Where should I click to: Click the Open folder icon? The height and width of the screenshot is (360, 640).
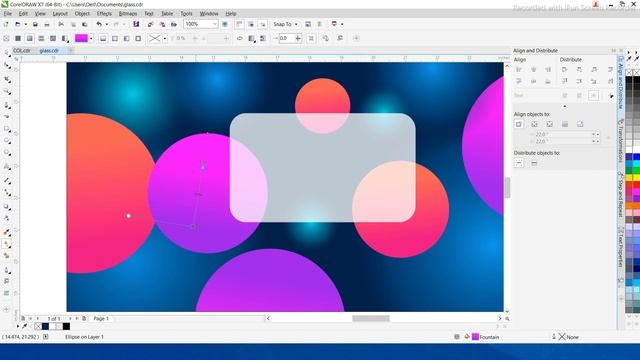[x=18, y=24]
